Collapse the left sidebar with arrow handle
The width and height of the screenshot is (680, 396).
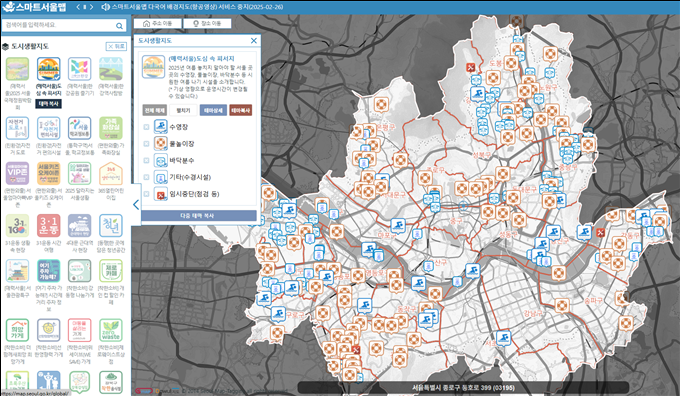tap(136, 204)
